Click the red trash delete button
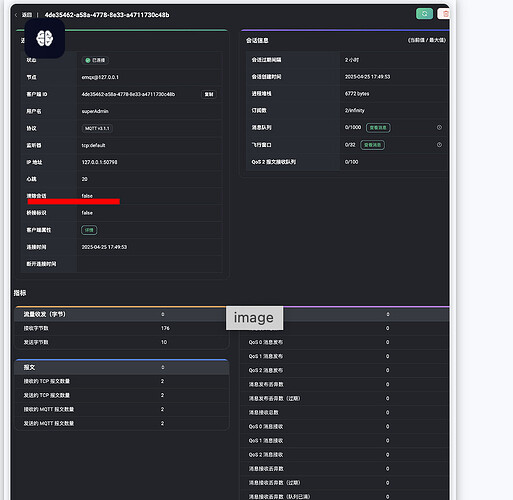The image size is (513, 500). click(445, 14)
